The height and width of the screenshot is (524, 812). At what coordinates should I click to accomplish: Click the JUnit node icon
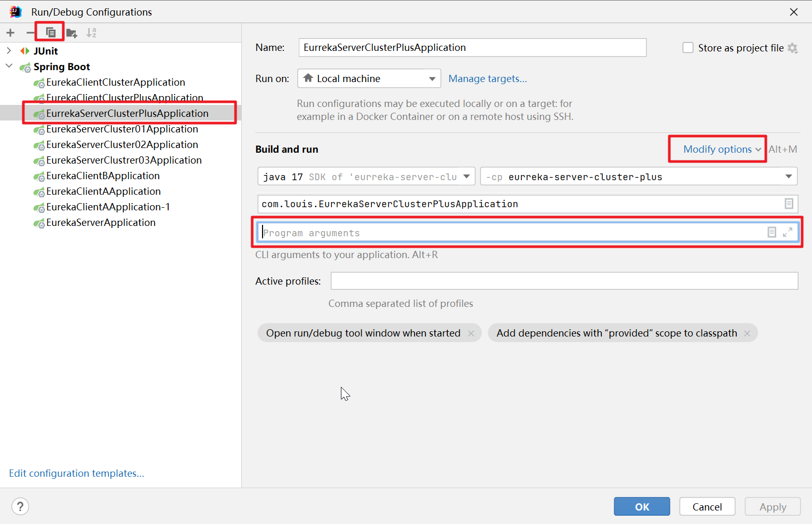click(x=25, y=51)
